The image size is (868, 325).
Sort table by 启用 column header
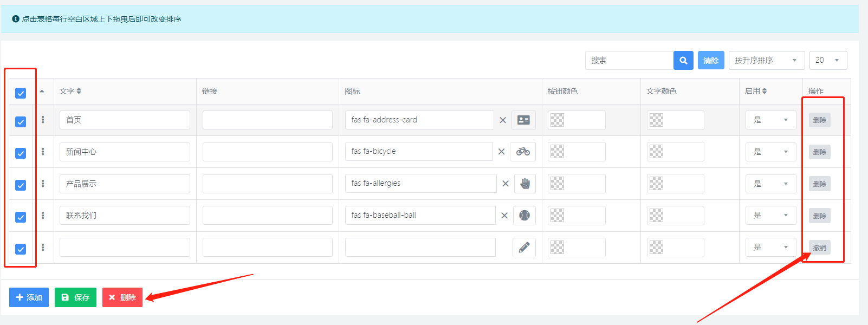[x=755, y=91]
